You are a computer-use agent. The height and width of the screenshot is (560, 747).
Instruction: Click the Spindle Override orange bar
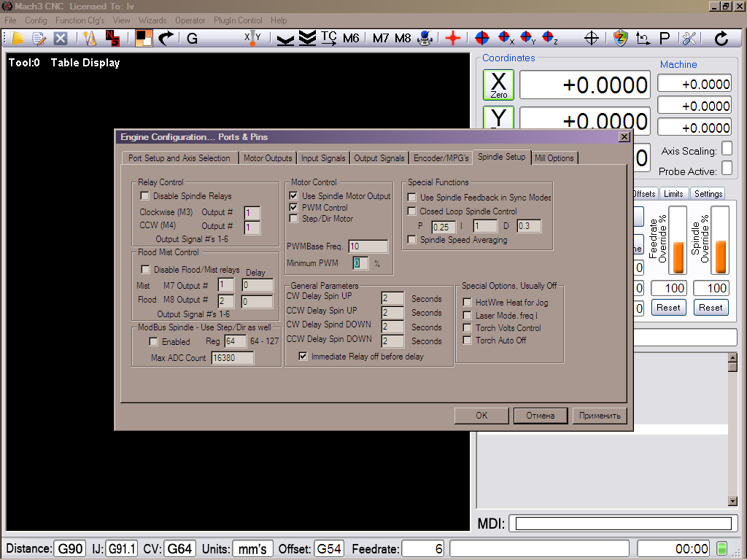720,257
